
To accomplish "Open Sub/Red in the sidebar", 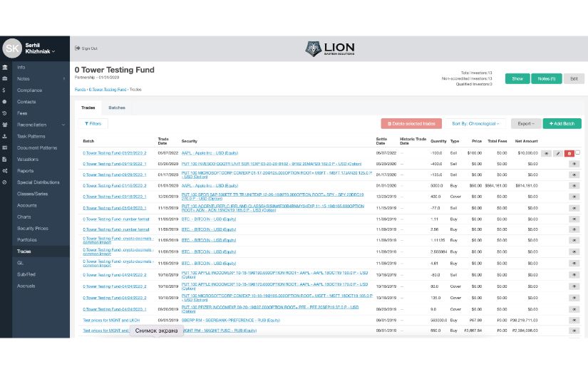I will coord(26,274).
